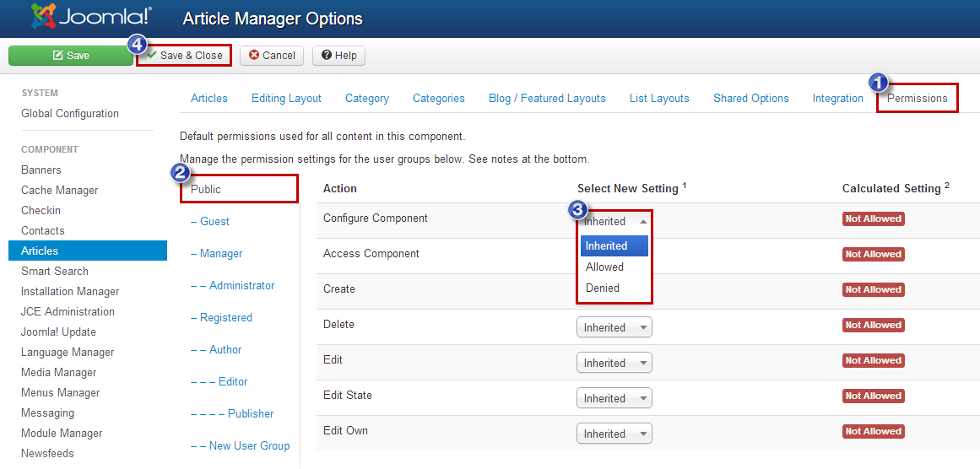980x469 pixels.
Task: Choose Allowed in the open dropdown list
Action: point(615,267)
